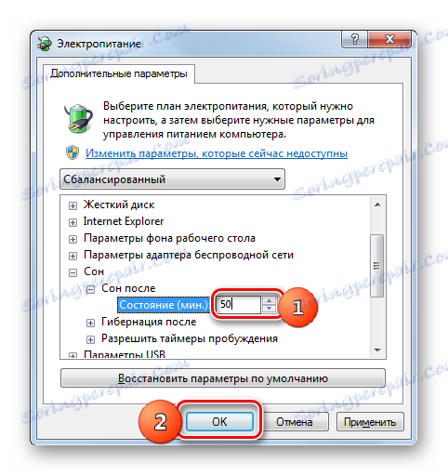Click Восстановить параметры по умолчанию button
Viewport: 448px width, 476px height.
pos(223,378)
